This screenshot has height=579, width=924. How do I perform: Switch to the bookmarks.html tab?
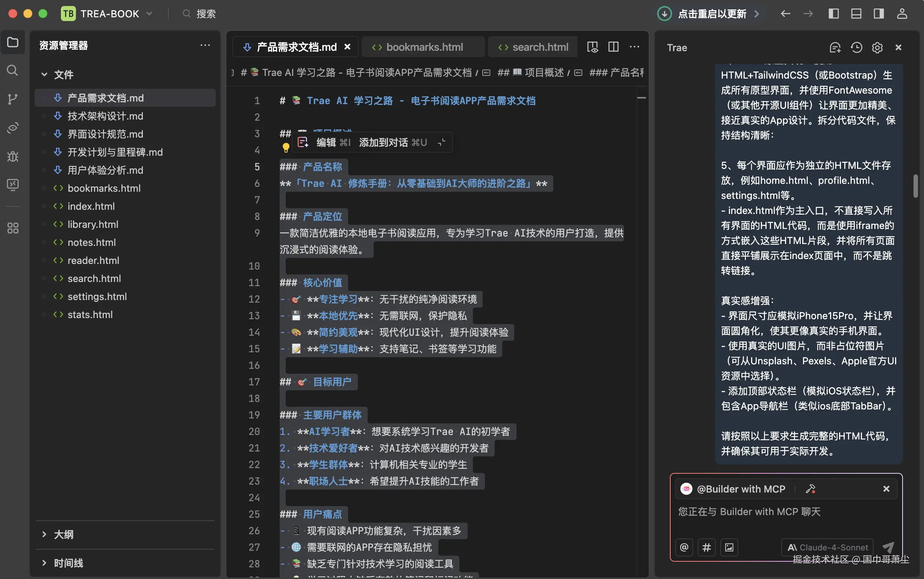click(x=424, y=47)
